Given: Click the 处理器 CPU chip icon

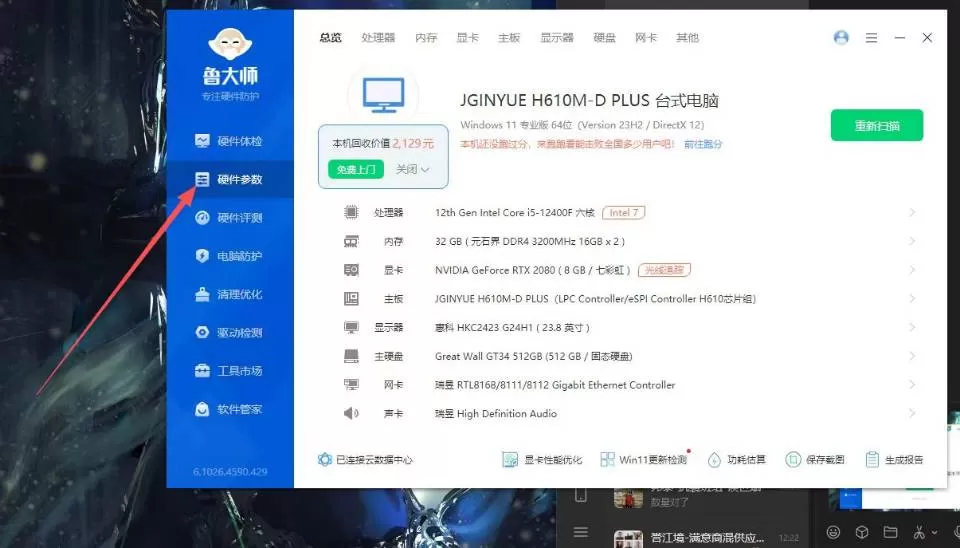Looking at the screenshot, I should click(351, 212).
